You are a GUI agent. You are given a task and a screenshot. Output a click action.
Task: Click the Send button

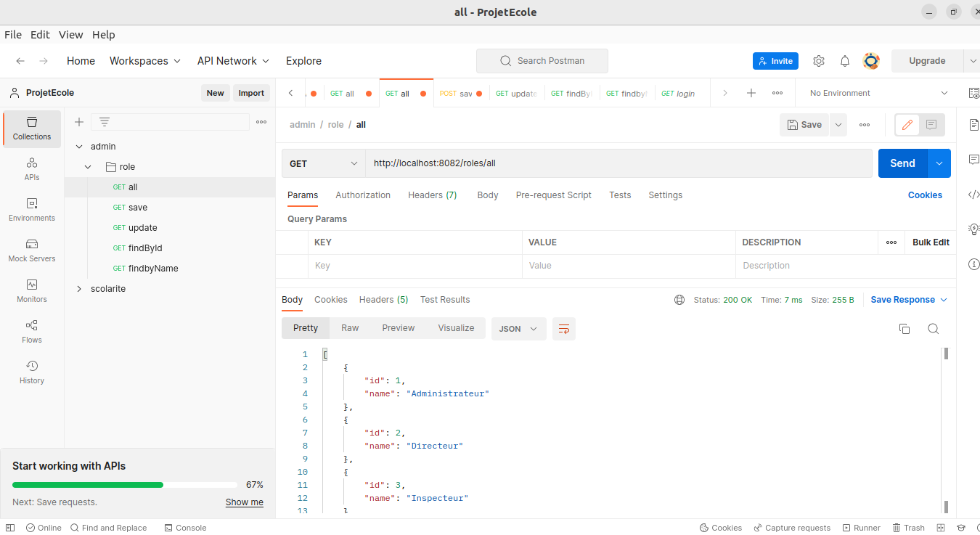[903, 163]
